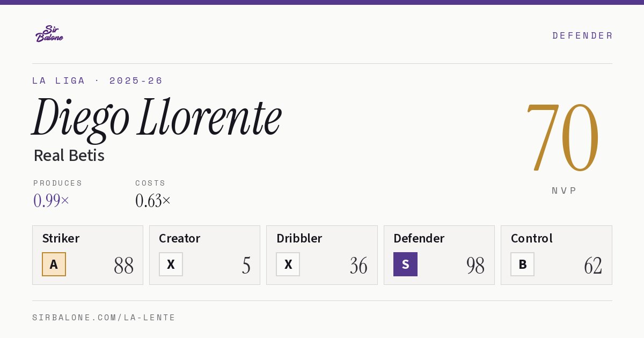Image resolution: width=644 pixels, height=338 pixels.
Task: Click the S grade badge under Defender
Action: tap(405, 264)
